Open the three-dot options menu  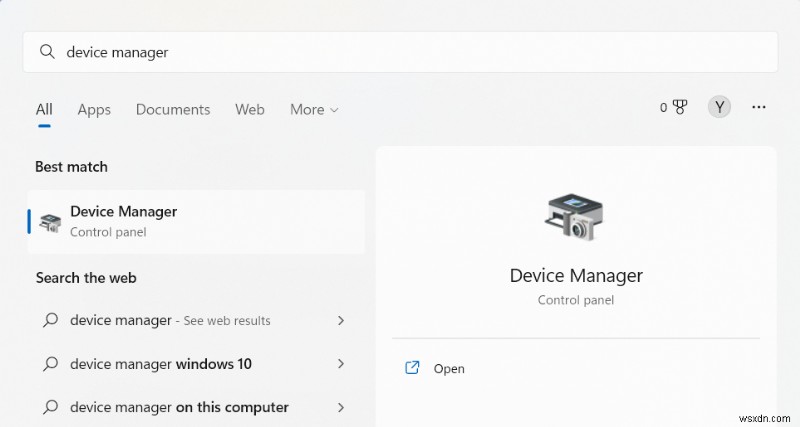tap(759, 107)
